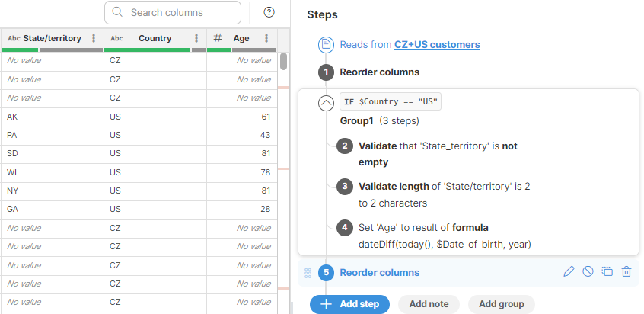Screen dimensions: 644x314
Task: Click the Add group button
Action: tap(501, 303)
